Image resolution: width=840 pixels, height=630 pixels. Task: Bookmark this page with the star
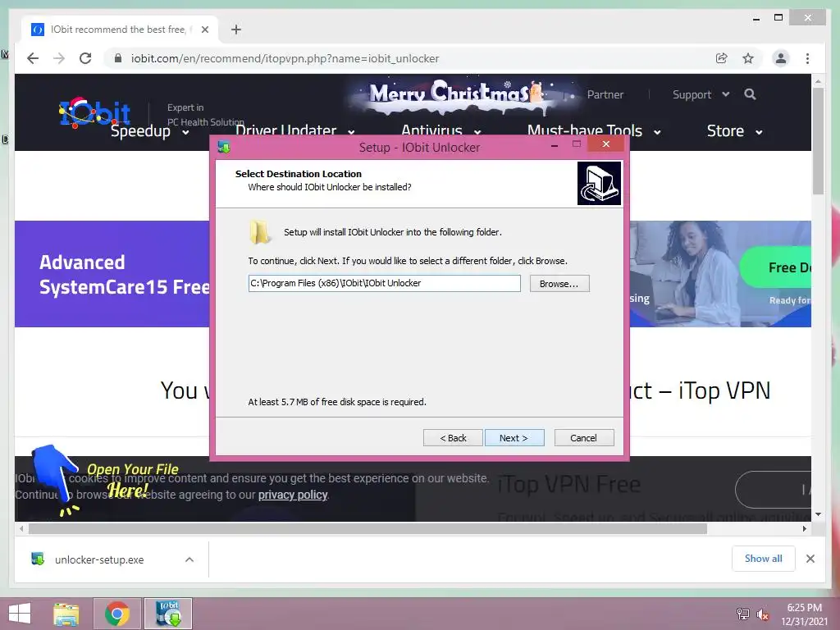(x=748, y=58)
